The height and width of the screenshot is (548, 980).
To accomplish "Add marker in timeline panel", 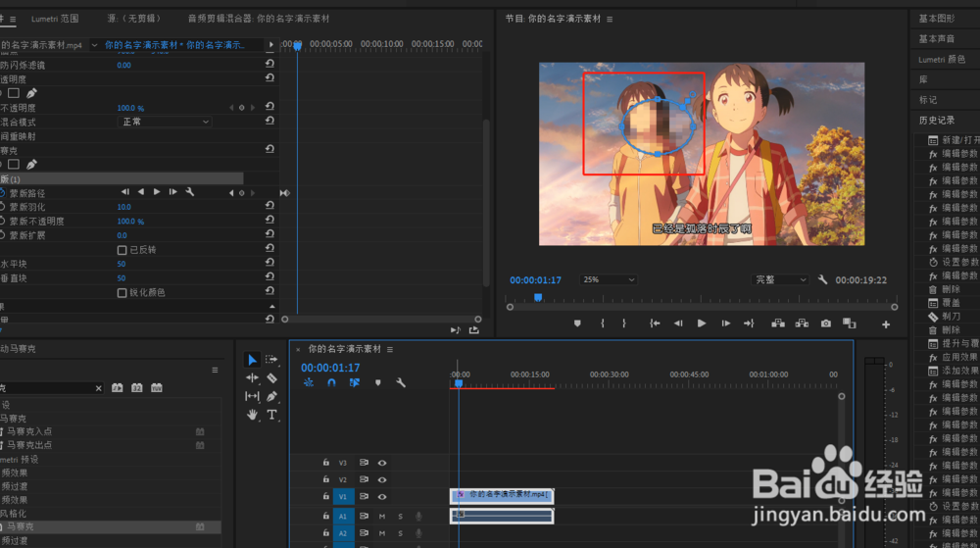I will (378, 382).
